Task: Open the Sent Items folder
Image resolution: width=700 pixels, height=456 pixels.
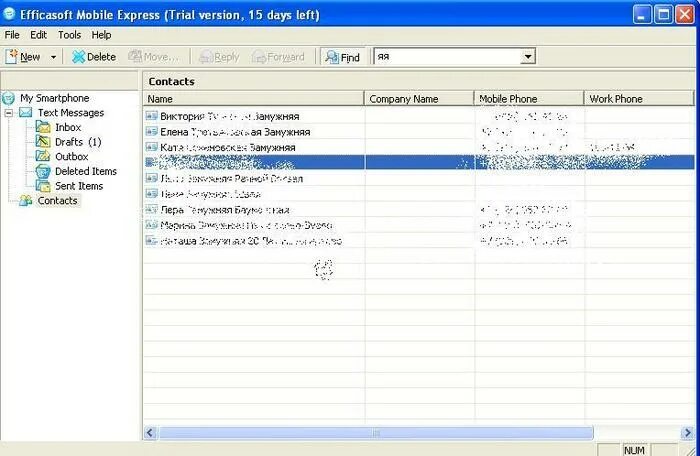Action: pos(79,186)
